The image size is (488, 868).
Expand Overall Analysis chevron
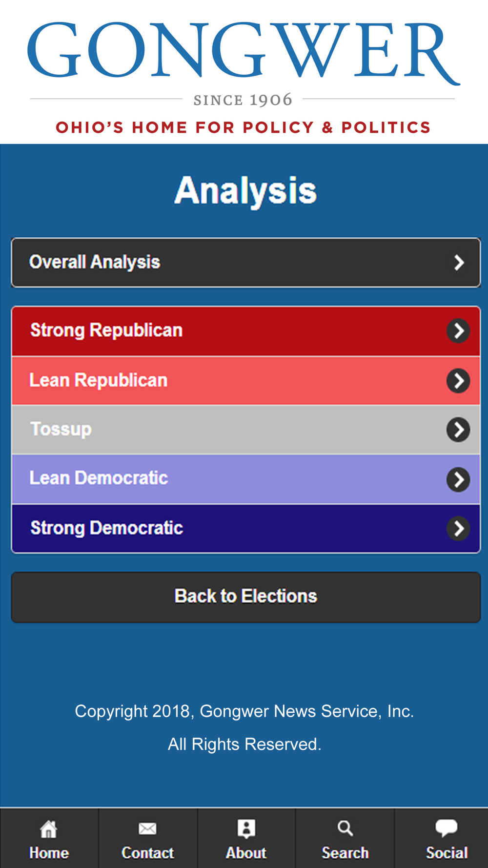459,262
